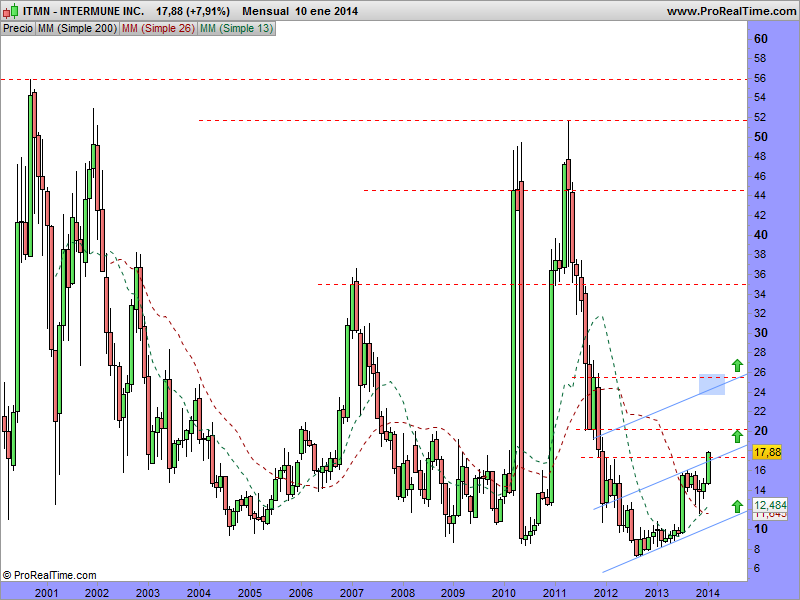Open the www.ProRealTime.com link
This screenshot has height=600, width=800.
click(732, 11)
